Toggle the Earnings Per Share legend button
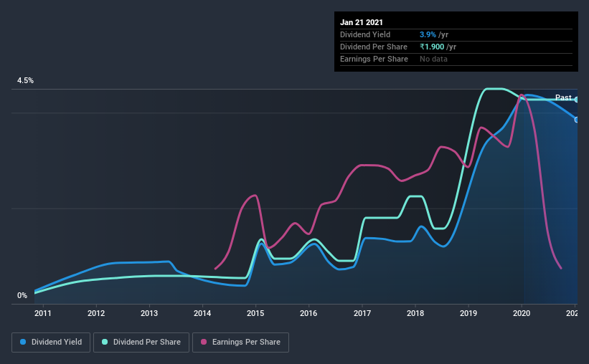 (x=240, y=343)
